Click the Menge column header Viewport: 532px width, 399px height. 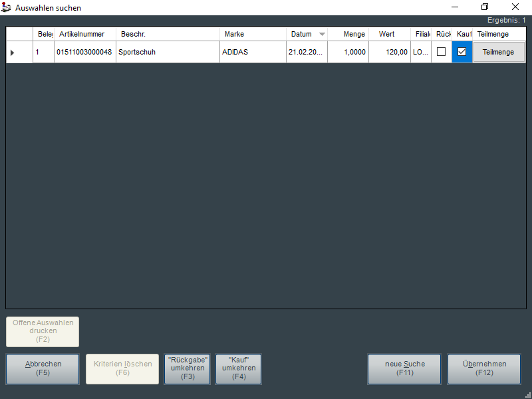(x=348, y=34)
